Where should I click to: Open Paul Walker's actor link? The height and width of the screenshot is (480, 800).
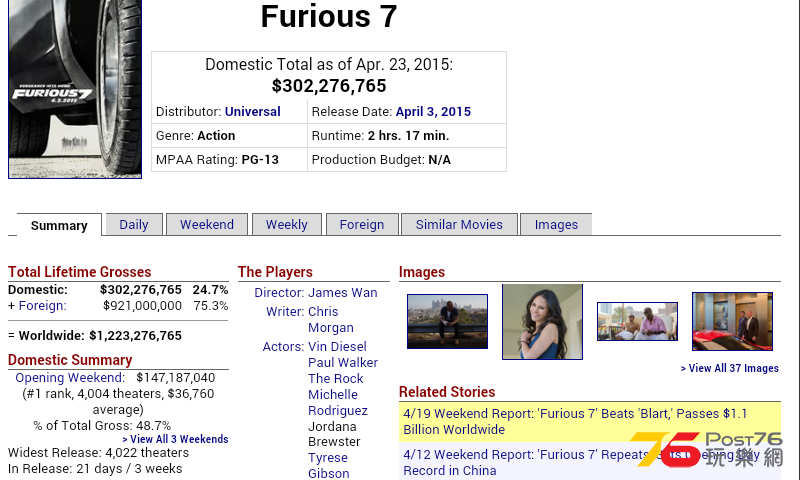pyautogui.click(x=343, y=363)
